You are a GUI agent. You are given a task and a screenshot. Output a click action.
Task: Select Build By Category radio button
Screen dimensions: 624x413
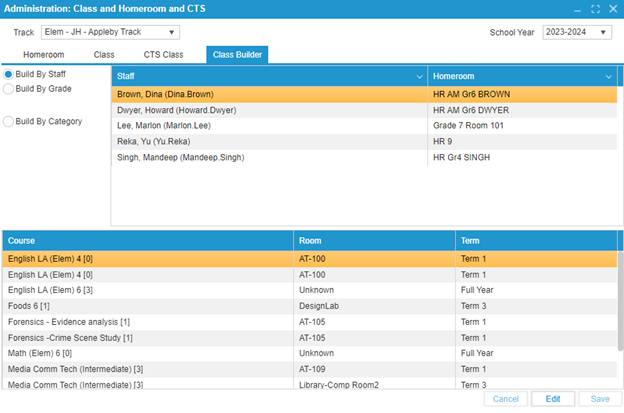pos(9,122)
